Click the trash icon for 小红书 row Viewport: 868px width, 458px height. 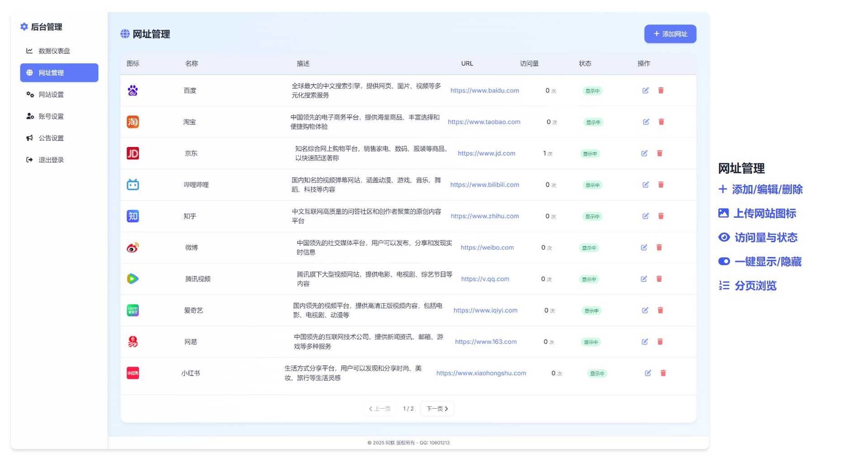(x=663, y=373)
